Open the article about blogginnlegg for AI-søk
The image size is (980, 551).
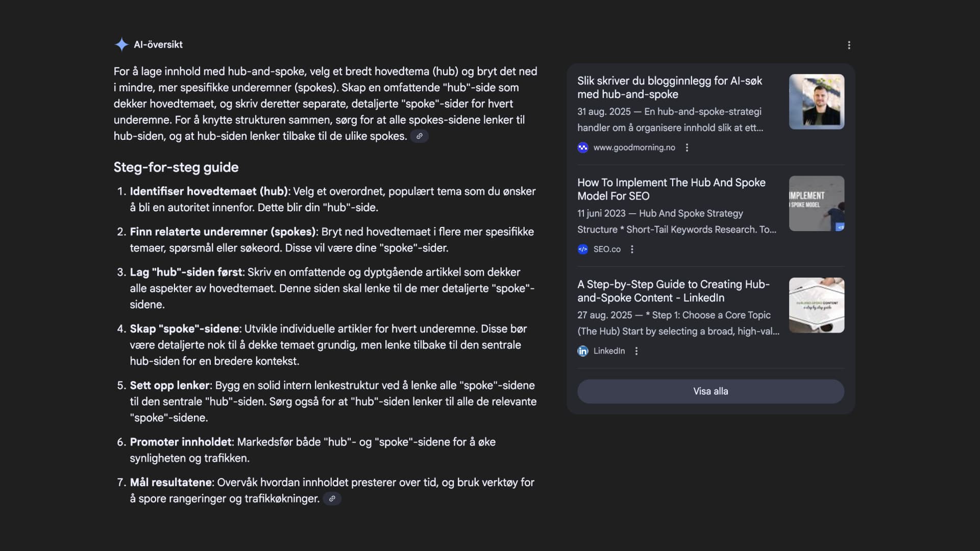pos(670,87)
